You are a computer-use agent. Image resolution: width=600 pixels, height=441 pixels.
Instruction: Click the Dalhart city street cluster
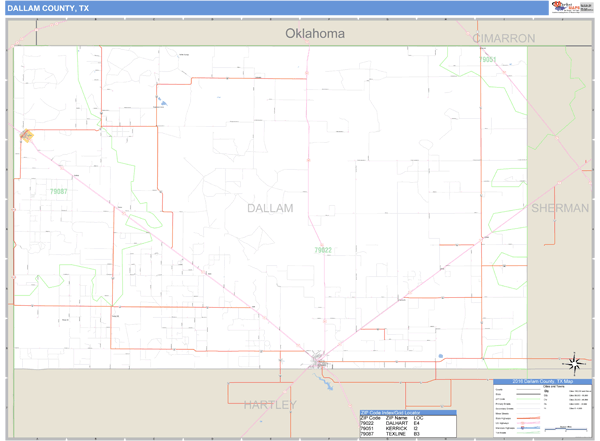pyautogui.click(x=319, y=360)
